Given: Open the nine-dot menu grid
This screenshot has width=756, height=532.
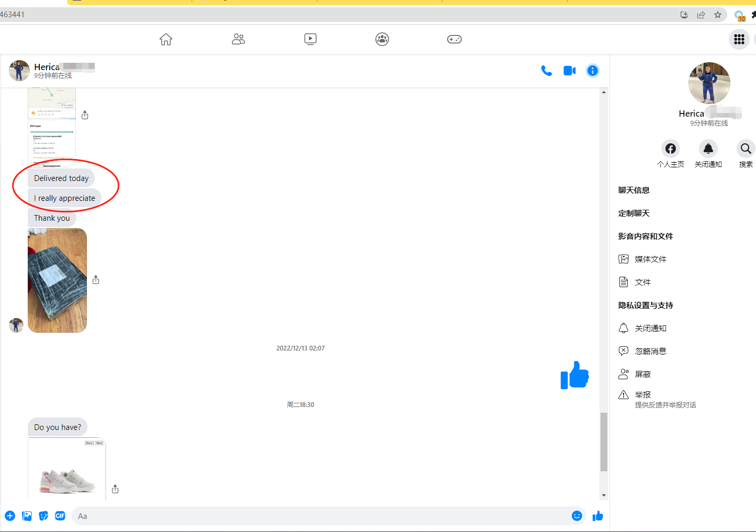Looking at the screenshot, I should point(739,39).
